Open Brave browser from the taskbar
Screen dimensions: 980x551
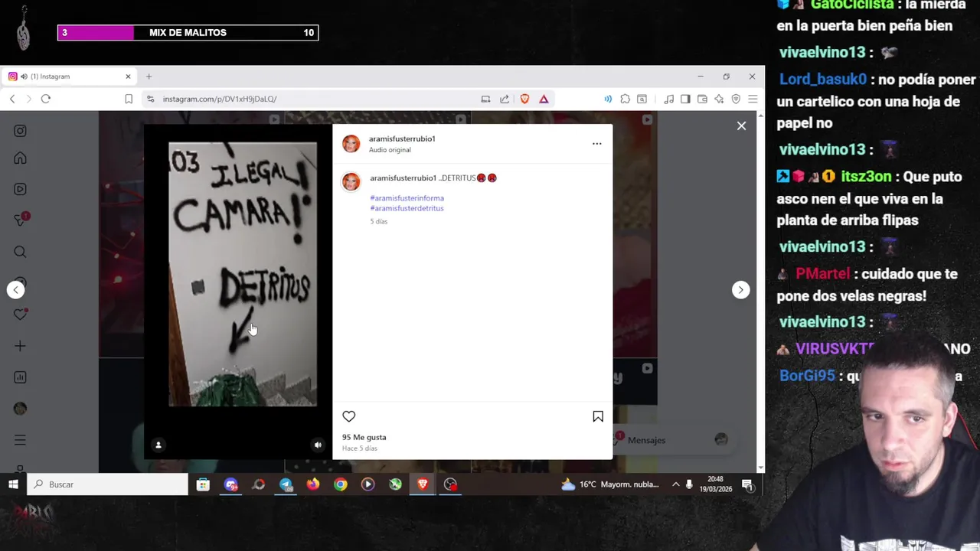(x=423, y=484)
